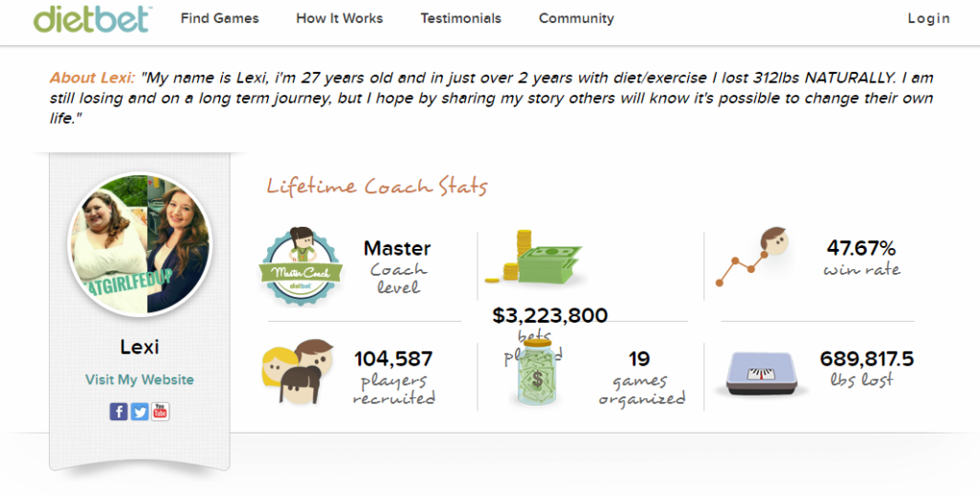Click the $3,223,800 bets placed figure
The width and height of the screenshot is (980, 496).
549,316
